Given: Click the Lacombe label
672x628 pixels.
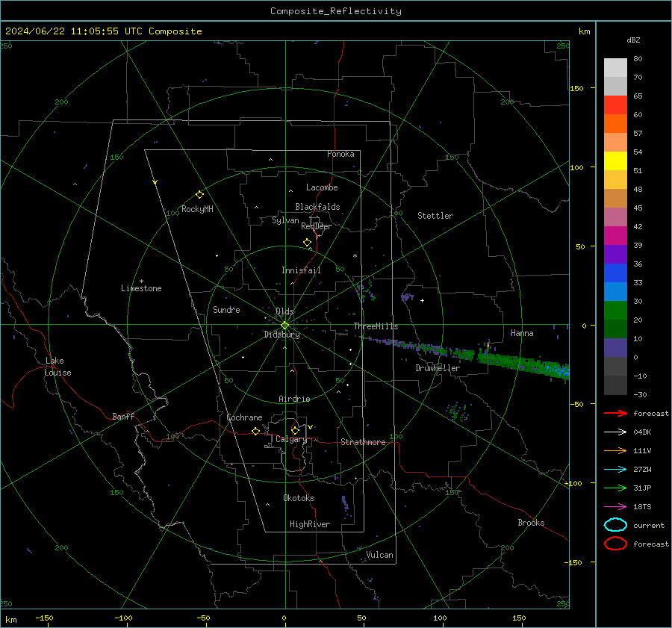Looking at the screenshot, I should click(x=322, y=187).
